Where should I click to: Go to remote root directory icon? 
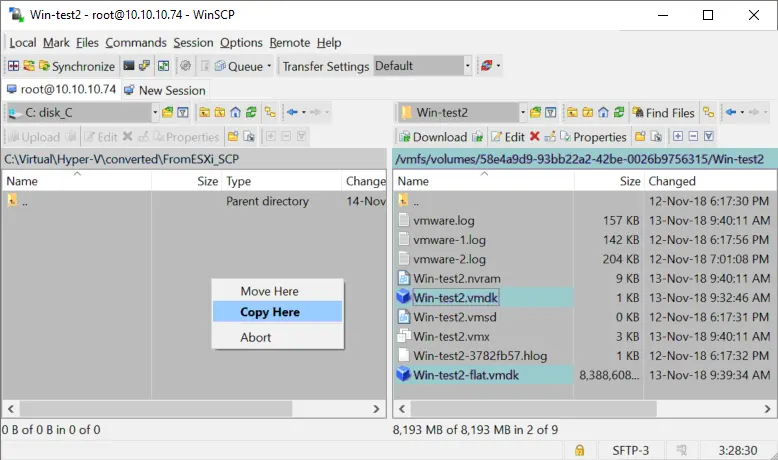point(587,113)
